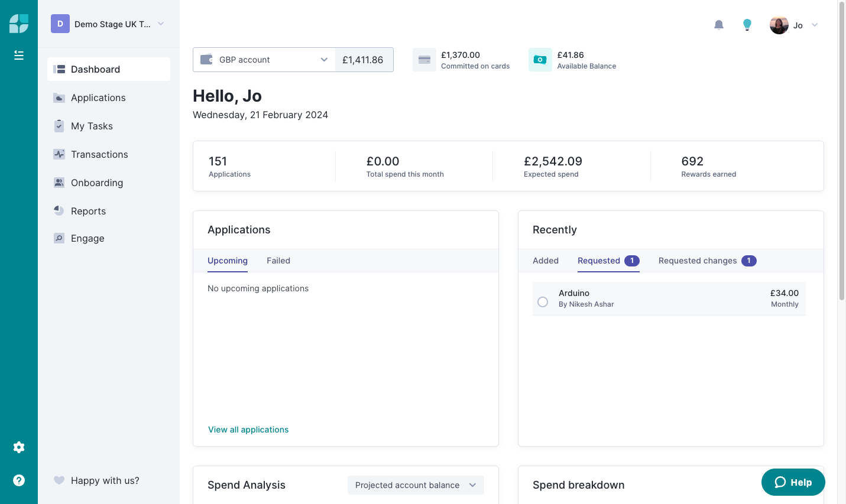The image size is (846, 504).
Task: Click the Applications cloud folder icon
Action: pyautogui.click(x=59, y=97)
